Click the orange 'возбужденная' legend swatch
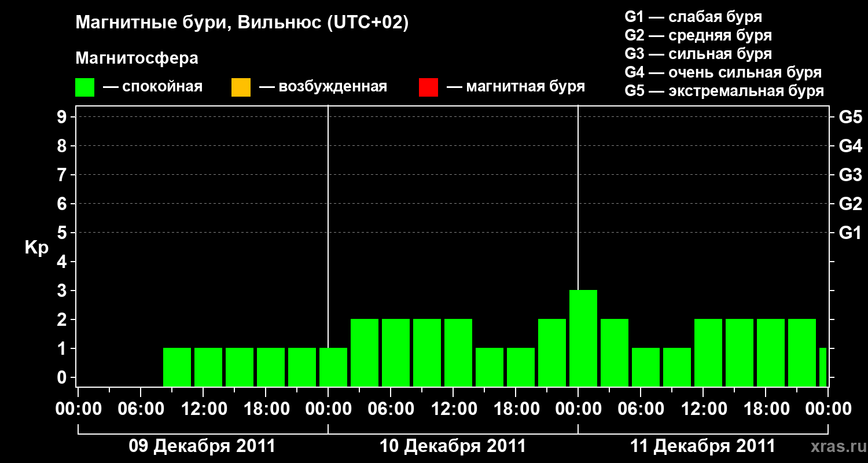The width and height of the screenshot is (868, 463). coord(241,87)
